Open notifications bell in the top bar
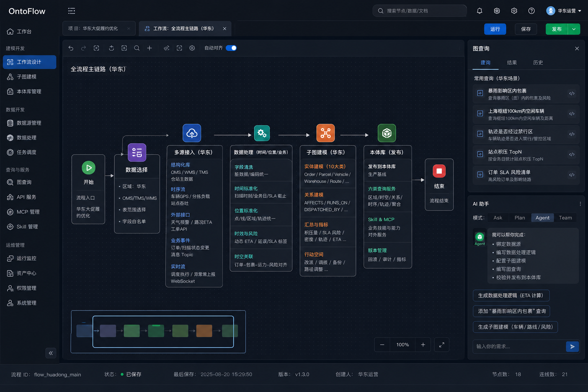Image resolution: width=588 pixels, height=392 pixels. point(479,11)
